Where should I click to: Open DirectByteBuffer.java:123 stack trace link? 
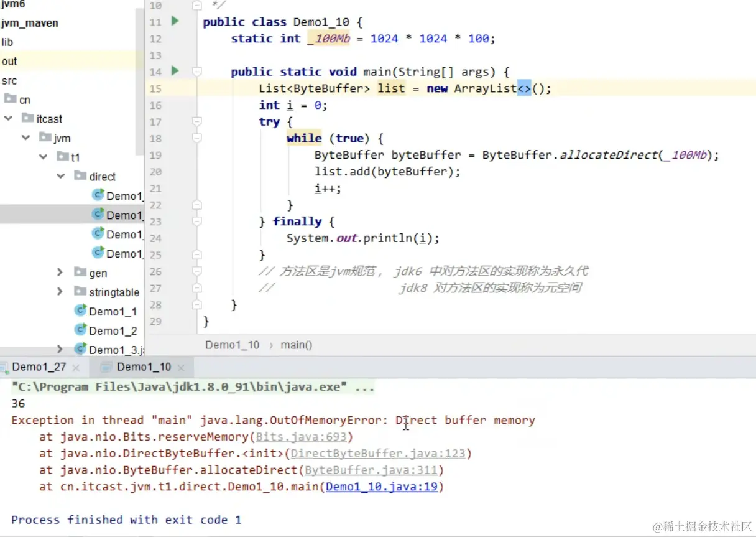tap(379, 454)
